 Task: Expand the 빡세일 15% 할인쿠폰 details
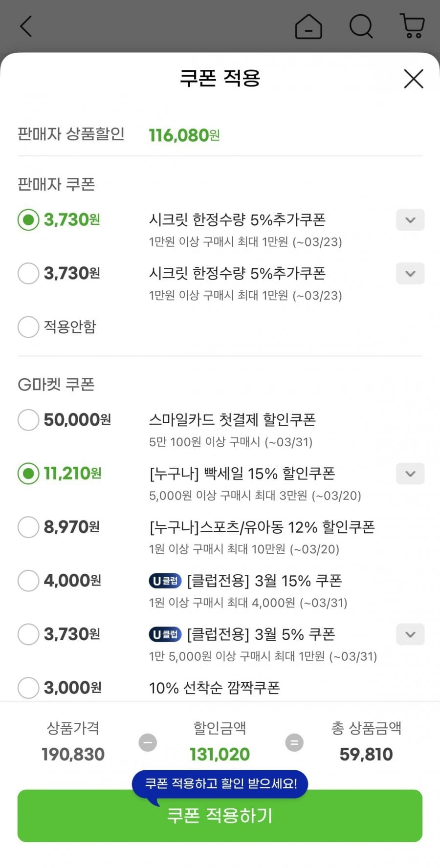pyautogui.click(x=410, y=474)
